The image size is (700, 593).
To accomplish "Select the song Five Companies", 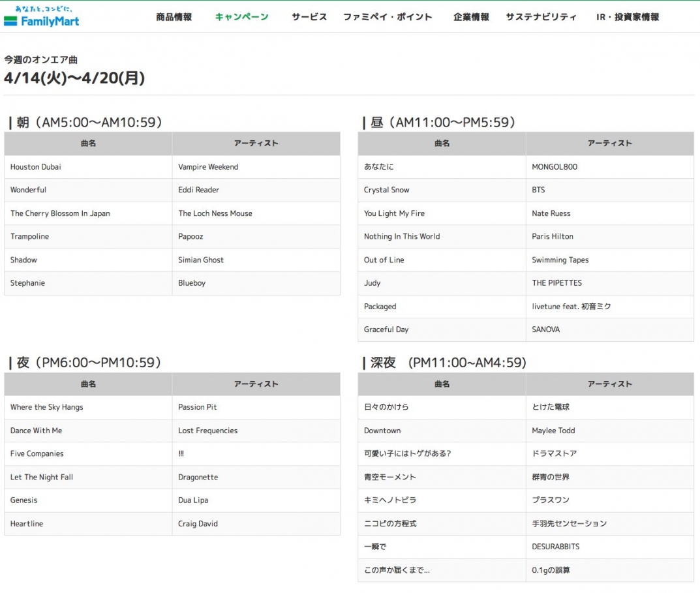I will click(37, 453).
